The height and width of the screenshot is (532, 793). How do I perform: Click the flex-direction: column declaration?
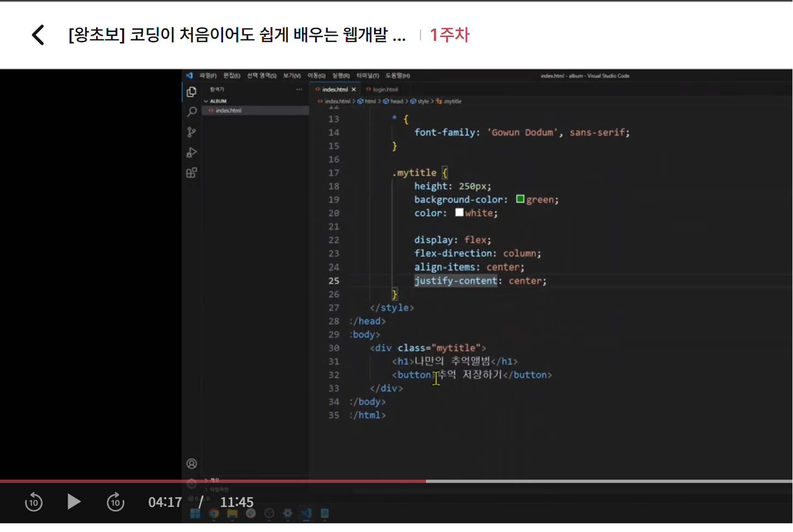[x=477, y=253]
